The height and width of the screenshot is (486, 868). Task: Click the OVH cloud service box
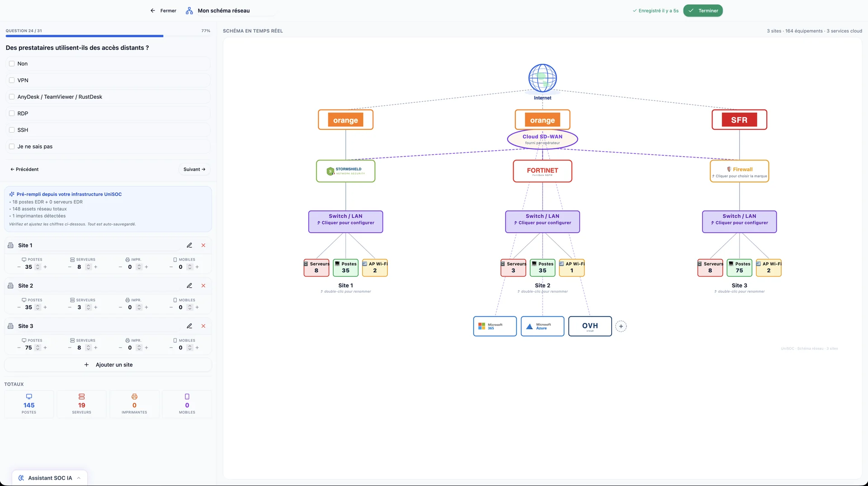coord(590,326)
